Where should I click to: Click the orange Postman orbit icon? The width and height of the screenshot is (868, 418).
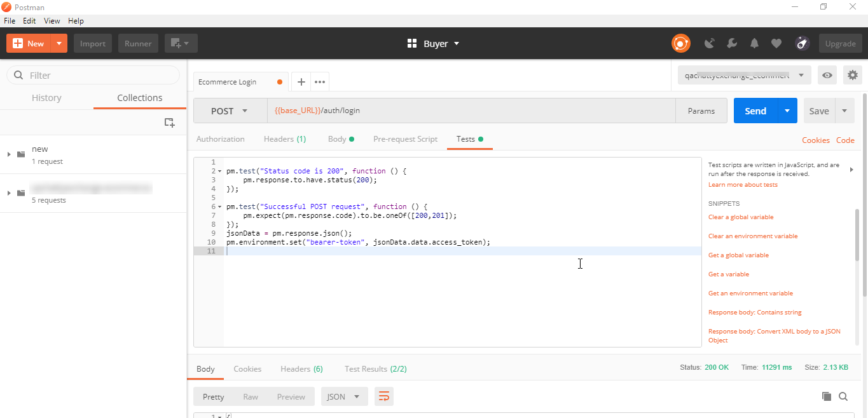680,43
